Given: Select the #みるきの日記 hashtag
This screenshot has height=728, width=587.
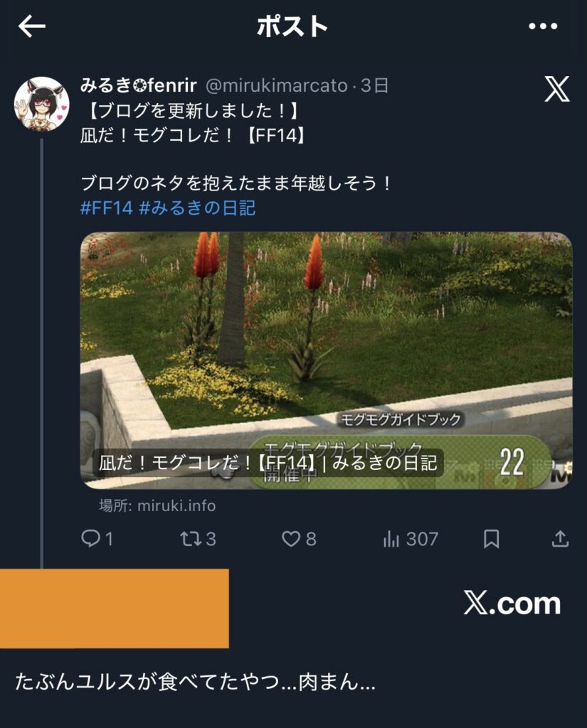Looking at the screenshot, I should click(198, 208).
